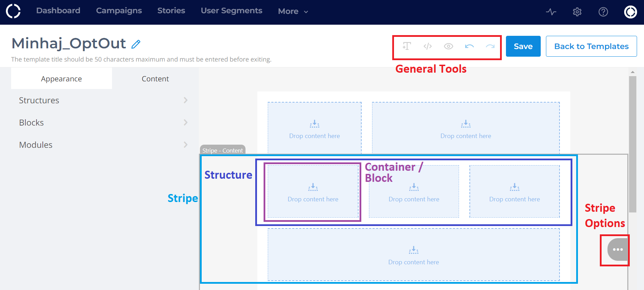Open the HTML code editor icon
The image size is (644, 290).
pos(428,46)
